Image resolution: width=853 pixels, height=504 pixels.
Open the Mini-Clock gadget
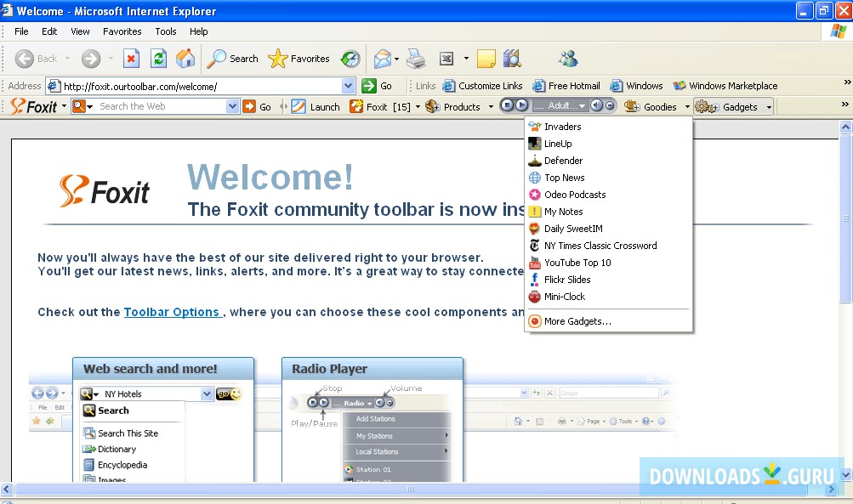[x=563, y=297]
